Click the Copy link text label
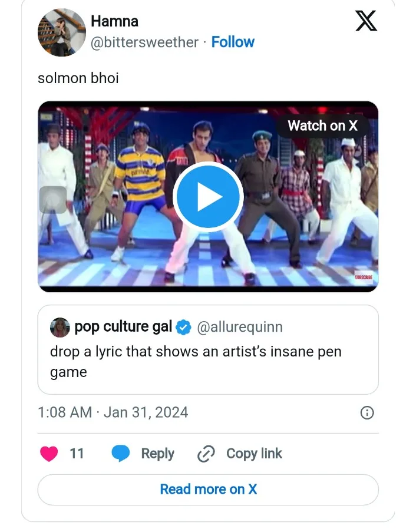 coord(254,454)
